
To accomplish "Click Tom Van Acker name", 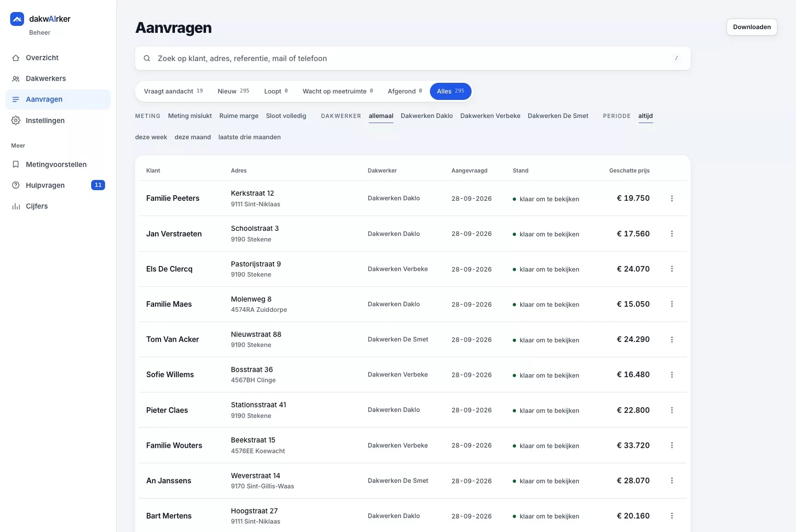I will 173,340.
